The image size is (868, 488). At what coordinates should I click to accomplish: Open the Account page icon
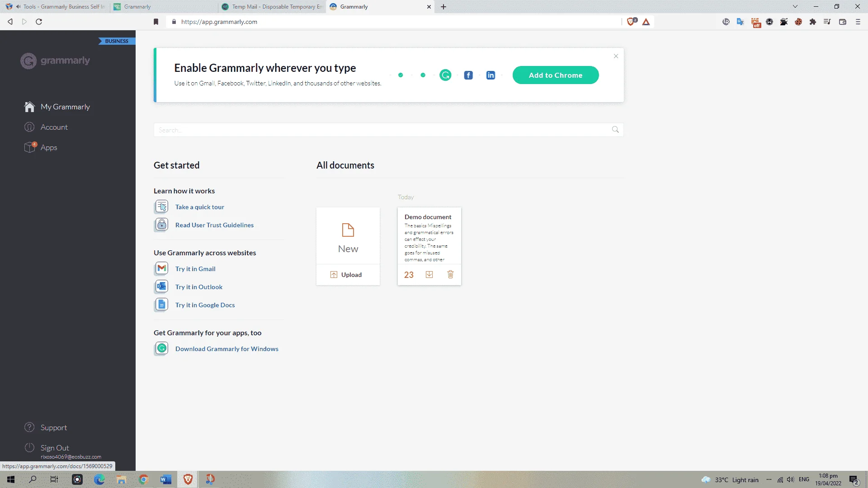(29, 127)
